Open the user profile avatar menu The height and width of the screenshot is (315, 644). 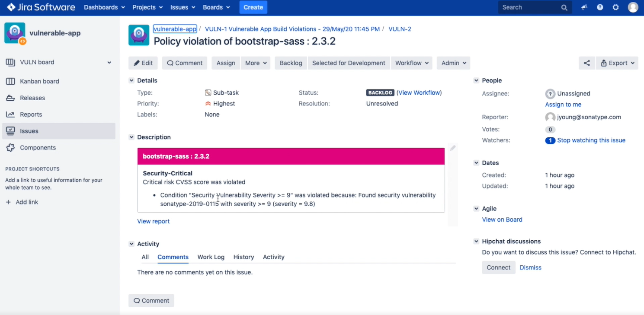click(633, 7)
